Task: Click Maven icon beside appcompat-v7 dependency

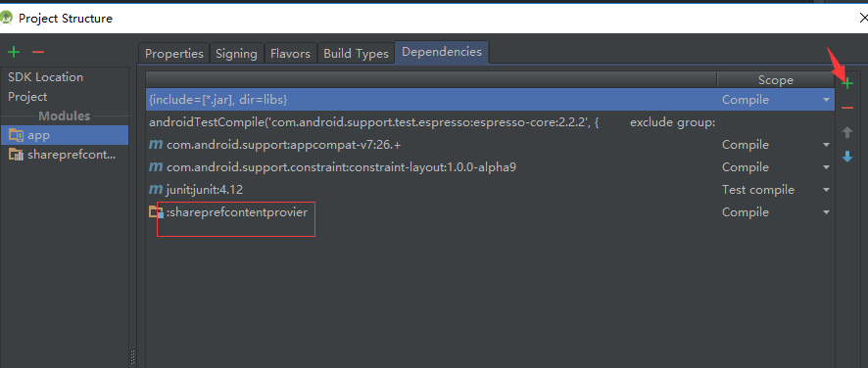Action: (156, 145)
